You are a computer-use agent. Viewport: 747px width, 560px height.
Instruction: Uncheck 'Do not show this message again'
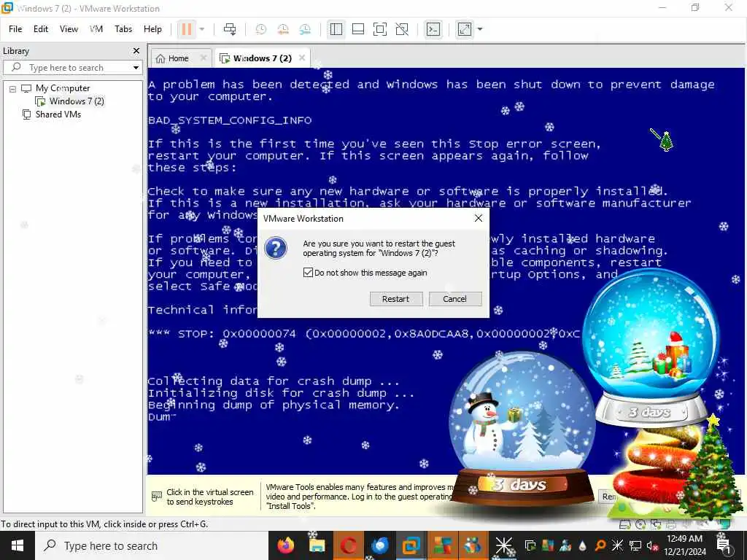pyautogui.click(x=309, y=273)
